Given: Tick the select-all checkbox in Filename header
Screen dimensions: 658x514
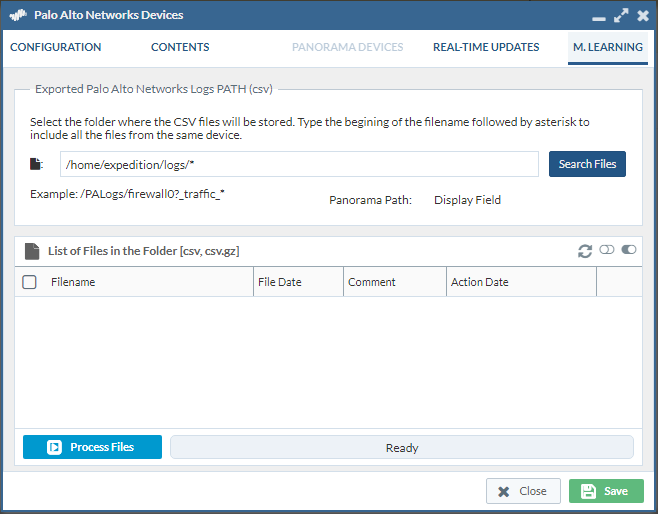Looking at the screenshot, I should pos(30,282).
